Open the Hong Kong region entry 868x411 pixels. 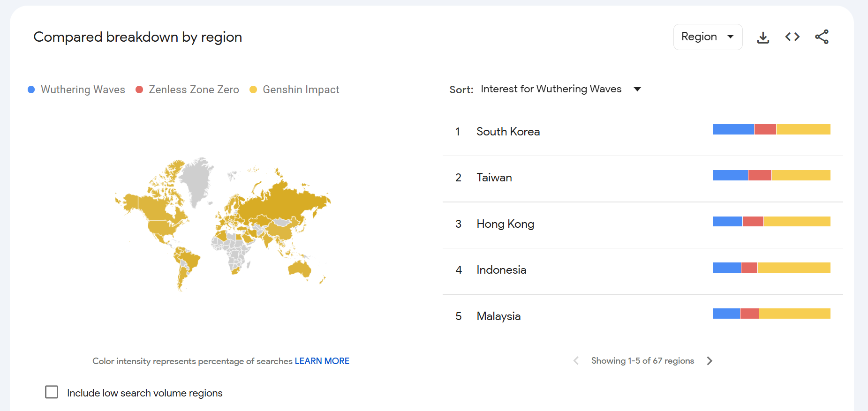tap(505, 224)
